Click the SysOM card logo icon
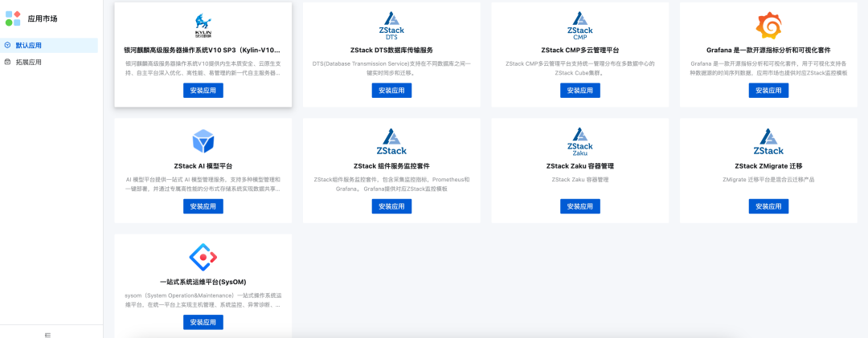868x338 pixels. point(203,257)
